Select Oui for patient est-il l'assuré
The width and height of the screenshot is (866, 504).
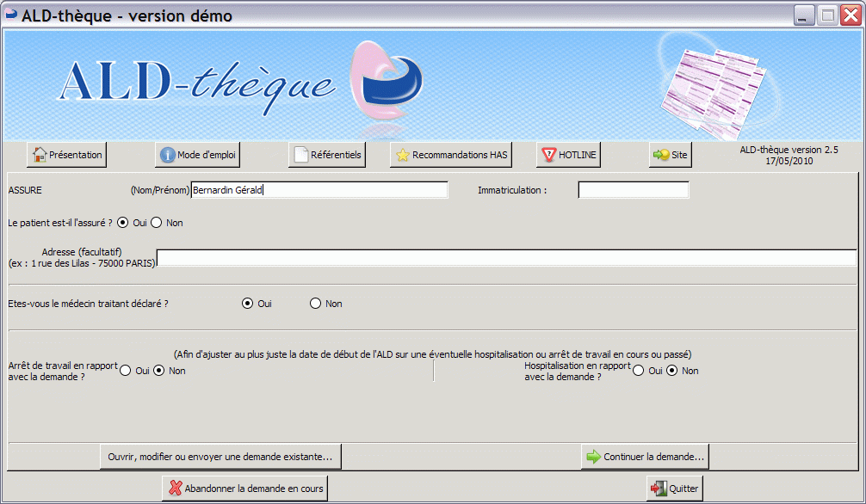click(122, 223)
